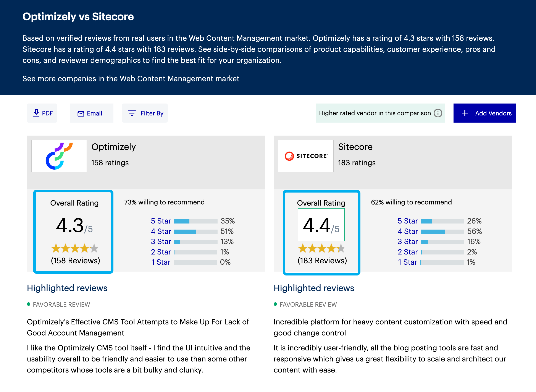Expand Optimizely's 5 Star reviews
The height and width of the screenshot is (392, 536).
click(x=161, y=221)
